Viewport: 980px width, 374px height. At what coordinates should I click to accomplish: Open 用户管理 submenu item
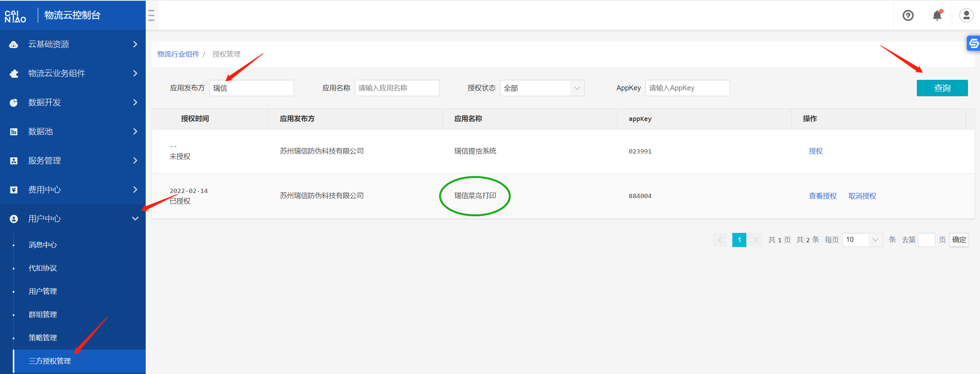point(43,291)
